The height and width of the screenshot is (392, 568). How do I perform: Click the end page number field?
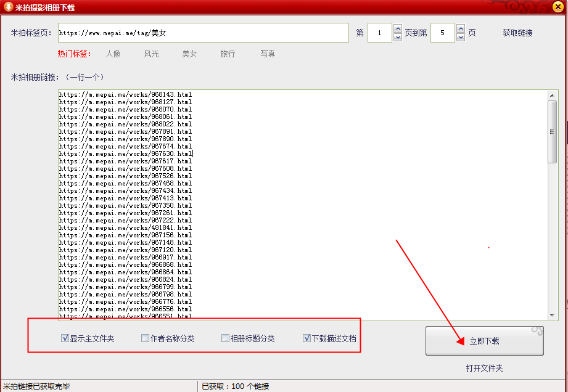(x=443, y=33)
